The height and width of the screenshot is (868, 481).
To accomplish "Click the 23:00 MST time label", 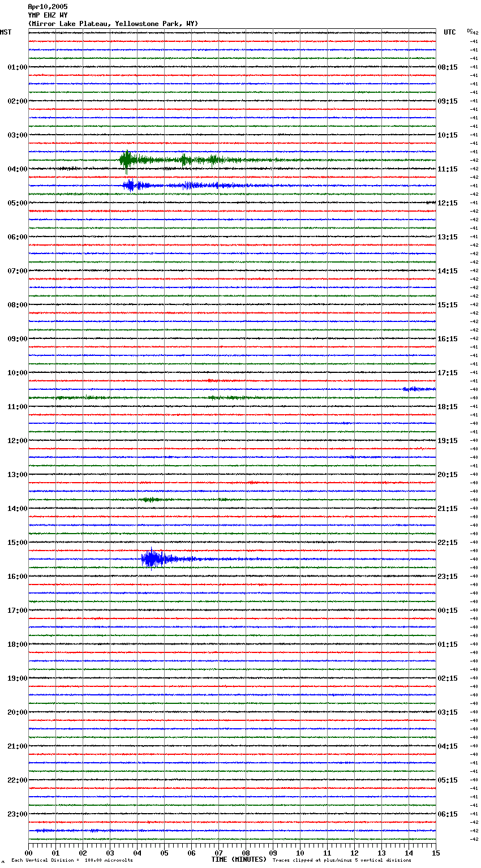I will coord(18,814).
